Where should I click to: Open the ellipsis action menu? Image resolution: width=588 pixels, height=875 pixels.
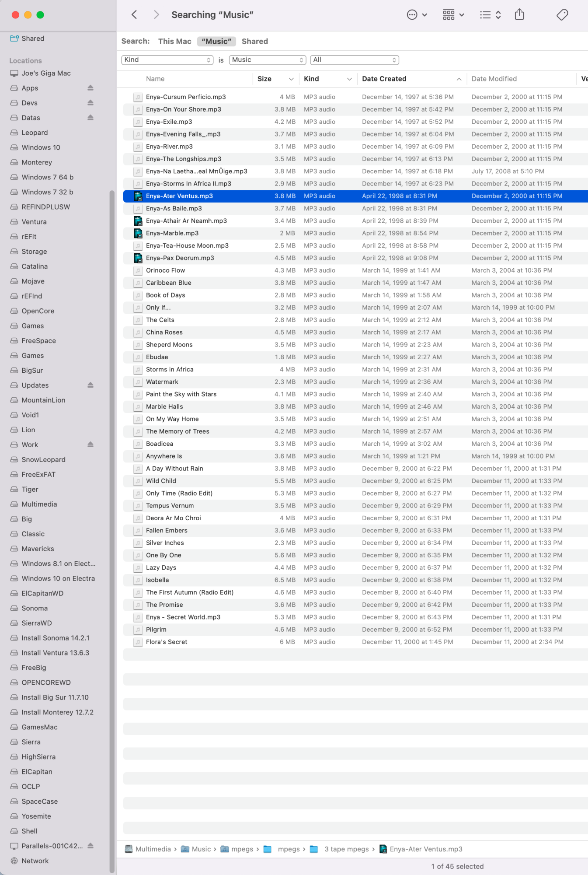[x=417, y=15]
